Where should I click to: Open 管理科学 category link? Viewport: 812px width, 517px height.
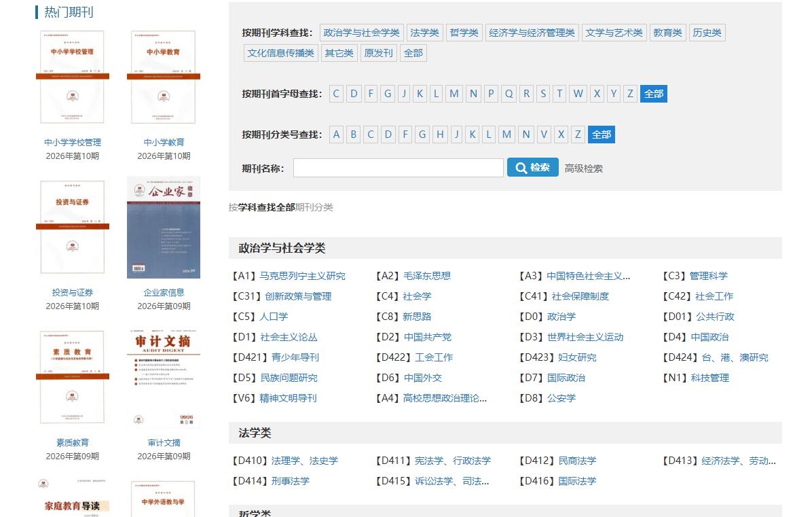(708, 276)
